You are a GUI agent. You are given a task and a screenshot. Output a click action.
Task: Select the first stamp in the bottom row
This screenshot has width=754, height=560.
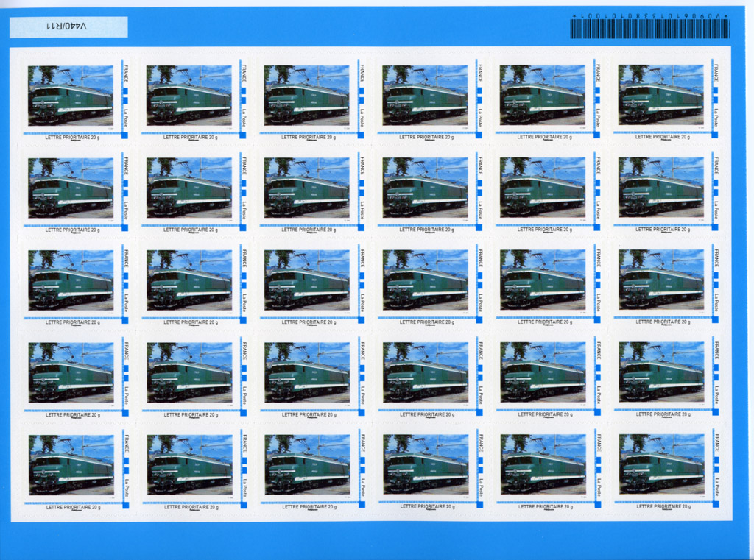pyautogui.click(x=76, y=469)
